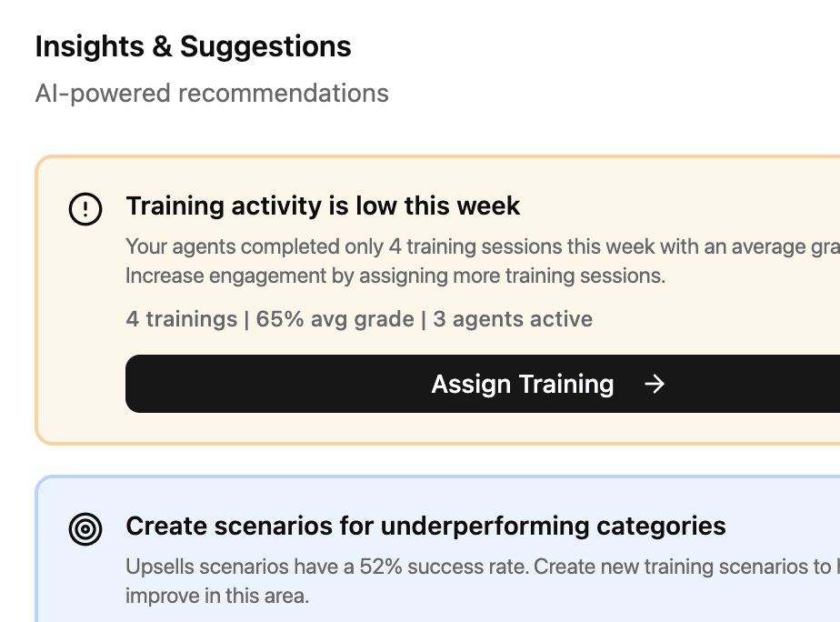Click the '4 trainings' stat
This screenshot has width=840, height=622.
point(181,319)
